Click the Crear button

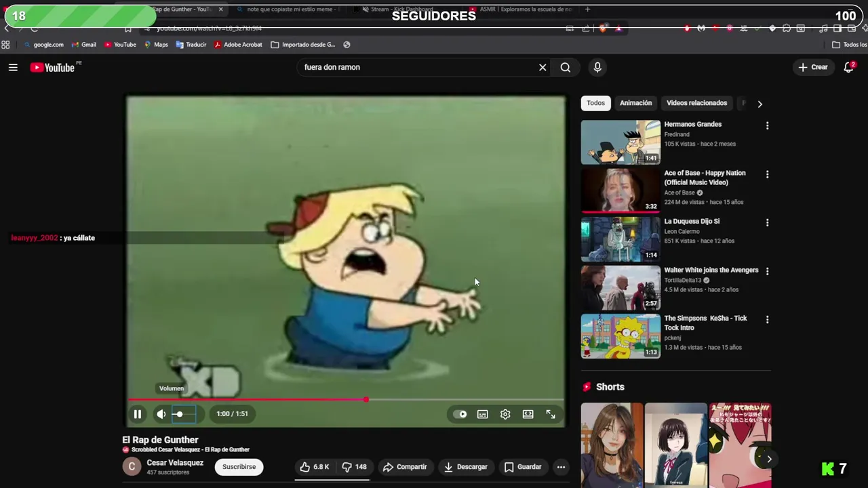pyautogui.click(x=813, y=67)
